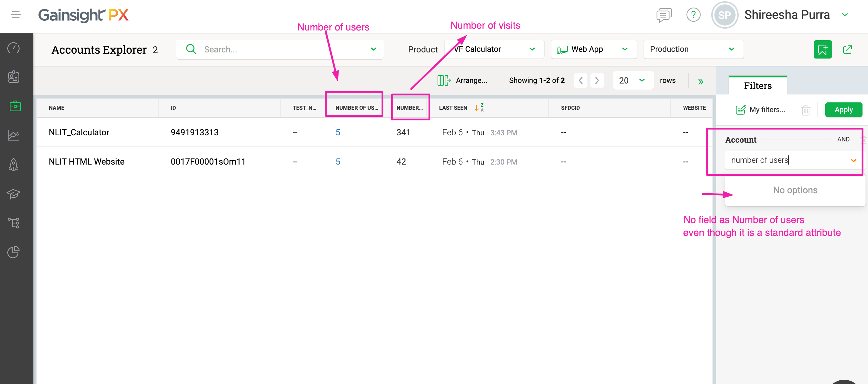Sort by LAST SEEN column header
The image size is (868, 384).
[453, 108]
